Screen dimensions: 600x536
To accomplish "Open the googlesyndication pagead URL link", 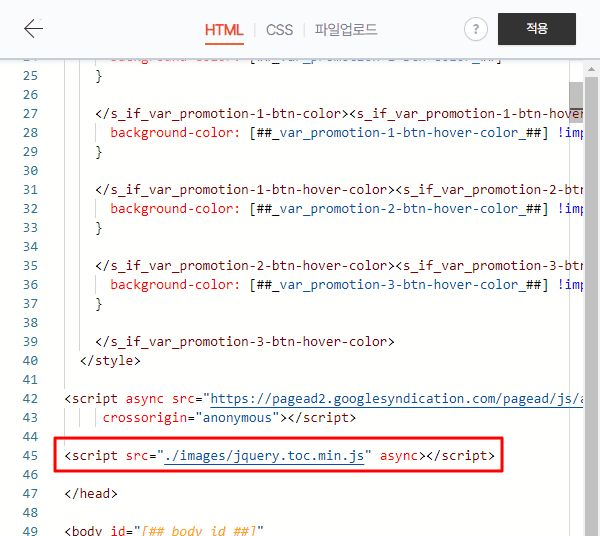I will [x=396, y=399].
